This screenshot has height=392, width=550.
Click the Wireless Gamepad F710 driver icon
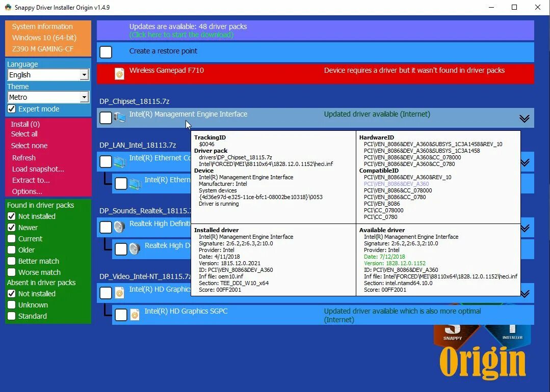120,74
